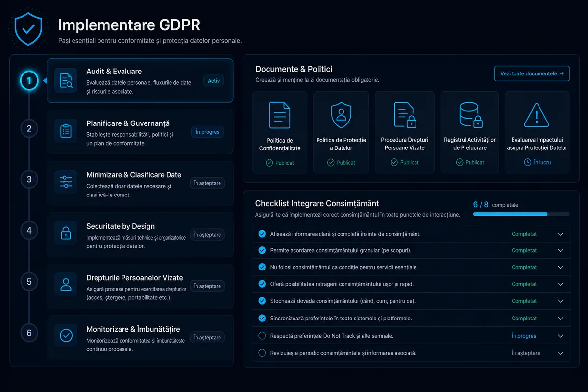This screenshot has height=392, width=588.
Task: Click the Evaluarea Impactului warning triangle icon
Action: click(537, 116)
